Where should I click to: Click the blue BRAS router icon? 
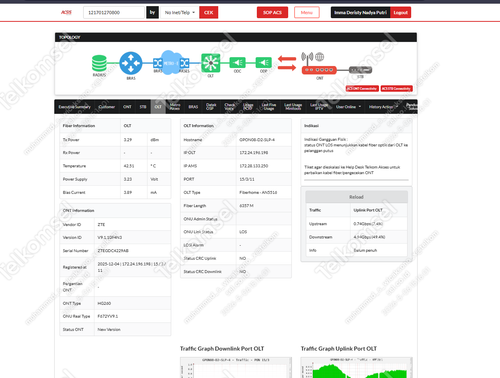(x=131, y=63)
